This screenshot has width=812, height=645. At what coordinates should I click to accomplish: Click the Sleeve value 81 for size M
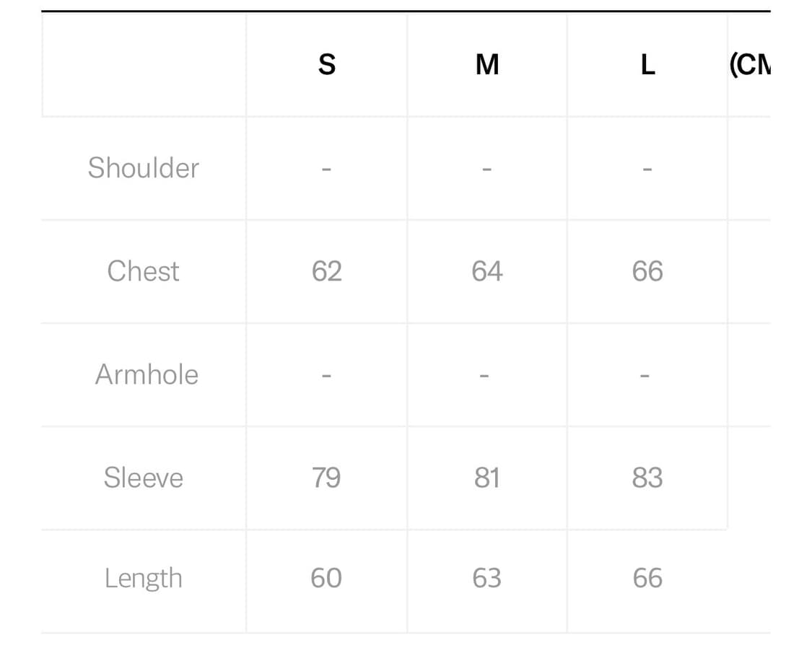click(x=487, y=478)
